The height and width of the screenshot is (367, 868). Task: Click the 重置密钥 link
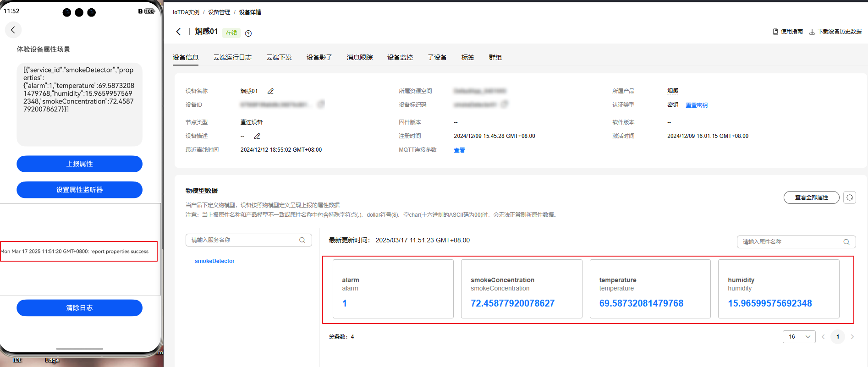pos(697,105)
